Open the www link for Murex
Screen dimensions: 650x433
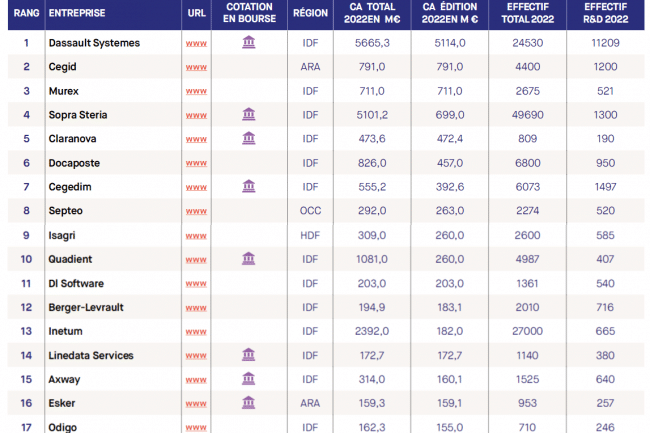[x=196, y=92]
